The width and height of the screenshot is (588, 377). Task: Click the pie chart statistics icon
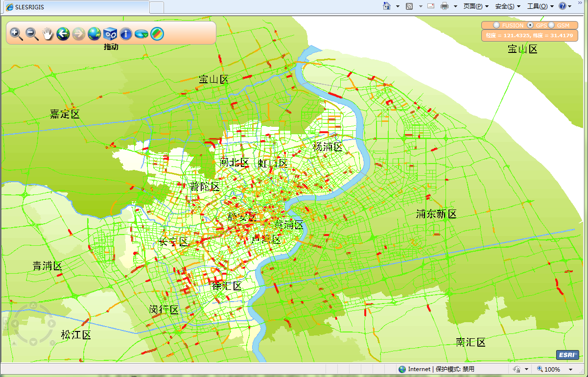click(x=141, y=34)
